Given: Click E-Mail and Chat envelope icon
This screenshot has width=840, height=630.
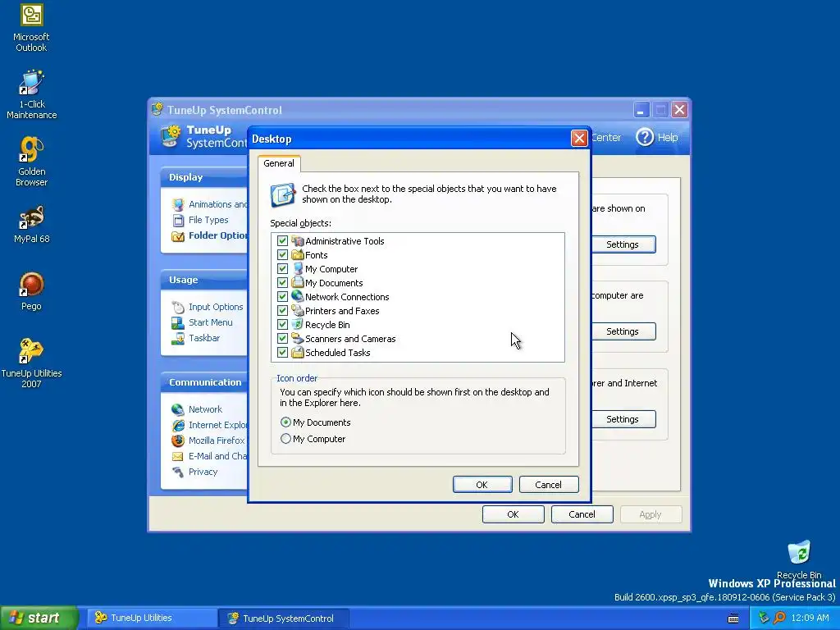Looking at the screenshot, I should click(178, 456).
